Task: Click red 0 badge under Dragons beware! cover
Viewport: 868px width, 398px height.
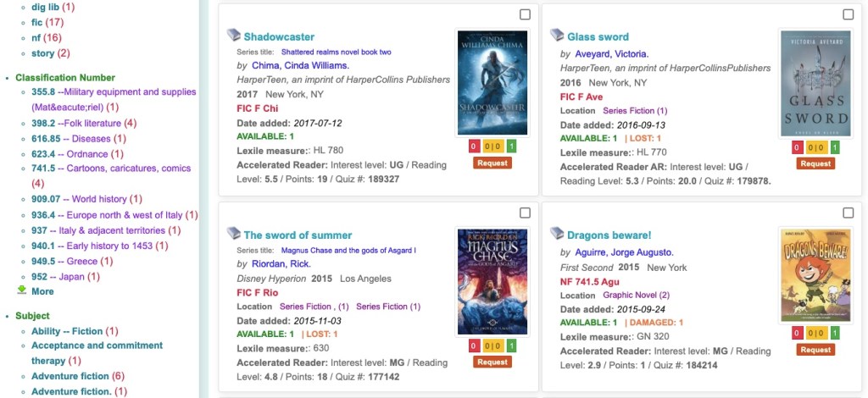Action: [797, 334]
